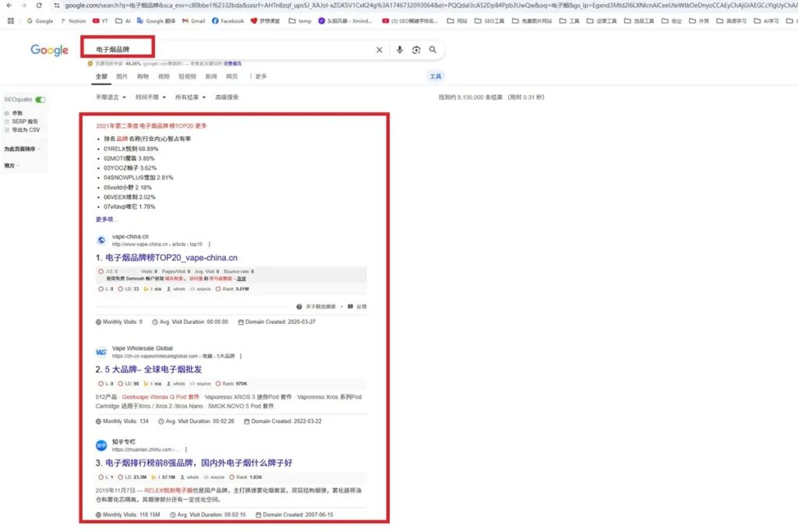Image resolution: width=798 pixels, height=532 pixels.
Task: Open Google Lens camera search
Action: click(415, 49)
